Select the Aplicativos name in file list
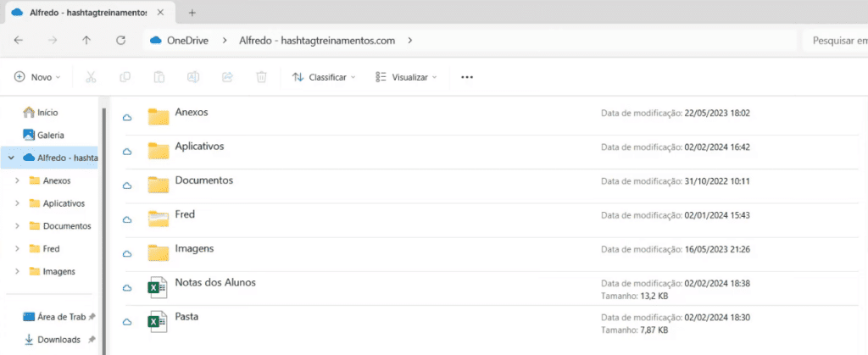Screen dimensions: 868x355 click(x=199, y=147)
